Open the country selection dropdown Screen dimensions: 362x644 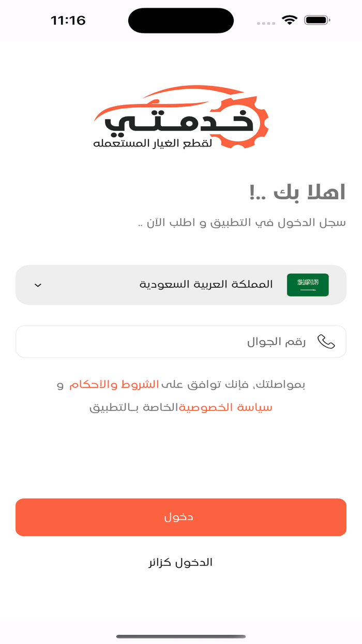(180, 284)
